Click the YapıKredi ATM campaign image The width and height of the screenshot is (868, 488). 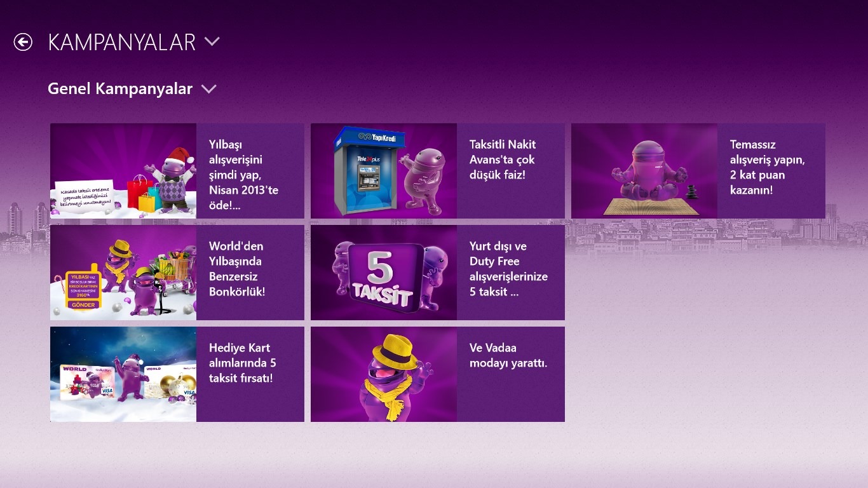(x=384, y=171)
